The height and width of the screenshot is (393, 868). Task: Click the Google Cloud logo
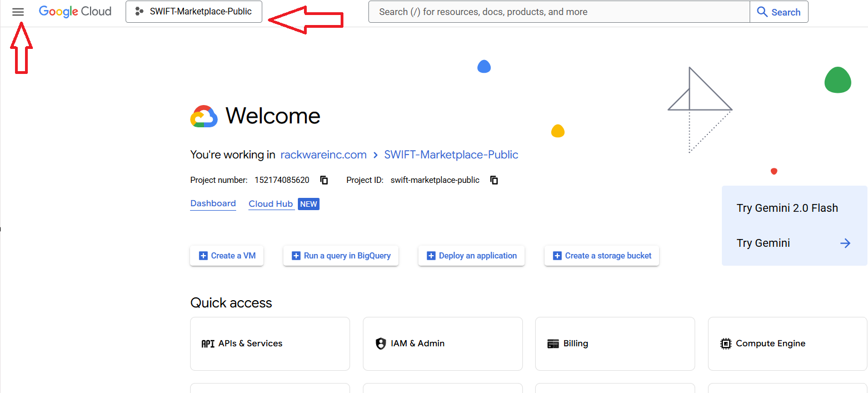click(x=75, y=12)
